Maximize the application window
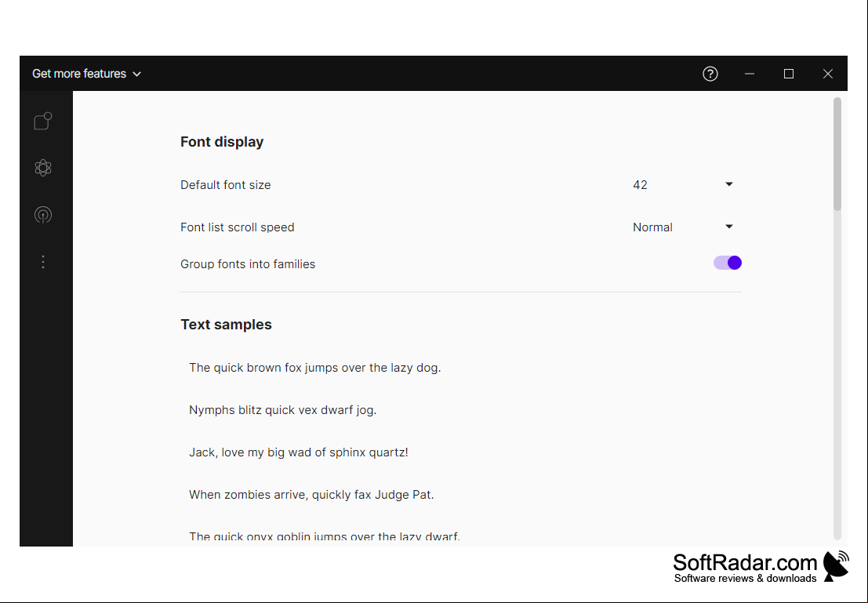This screenshot has height=603, width=868. [x=789, y=74]
